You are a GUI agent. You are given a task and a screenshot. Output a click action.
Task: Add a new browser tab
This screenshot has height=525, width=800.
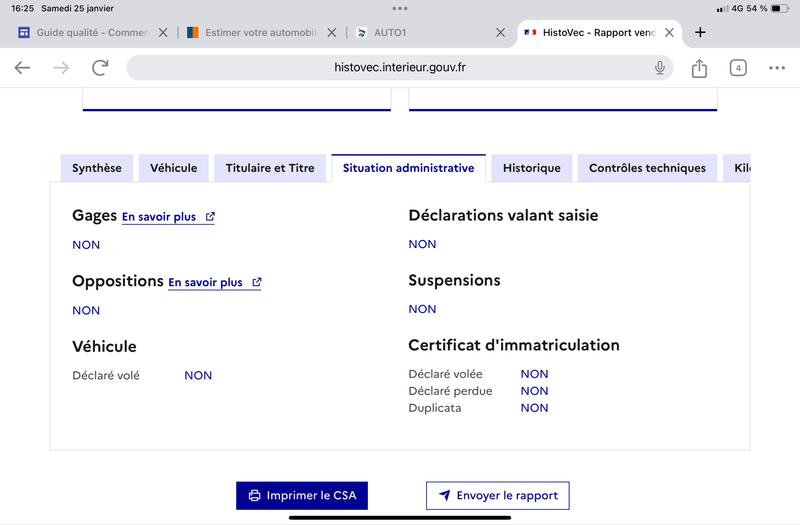pos(700,33)
